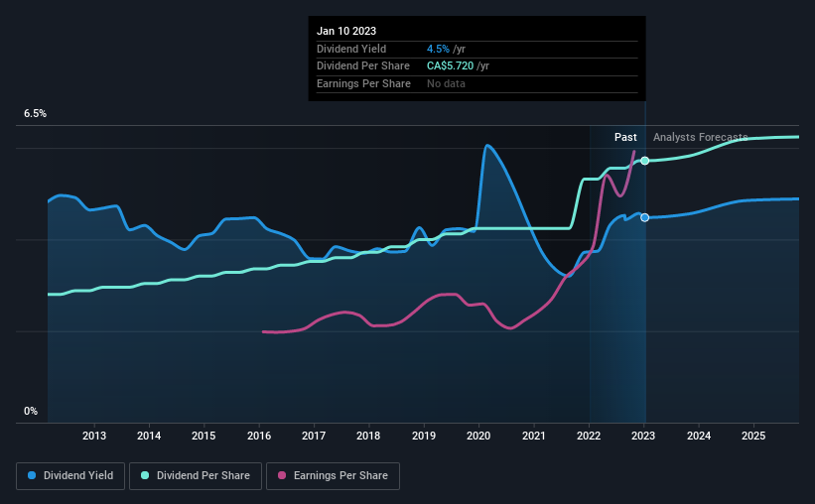Click the blue Dividend Yield legend dot
Image resolution: width=815 pixels, height=504 pixels.
(x=32, y=475)
